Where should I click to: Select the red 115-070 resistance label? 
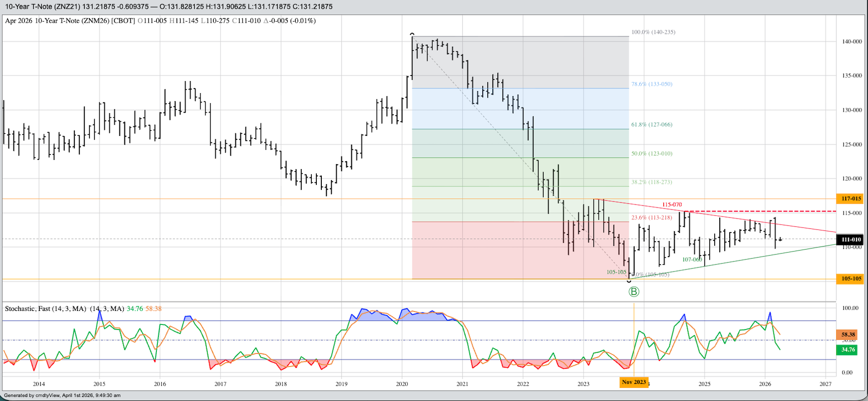pyautogui.click(x=672, y=205)
